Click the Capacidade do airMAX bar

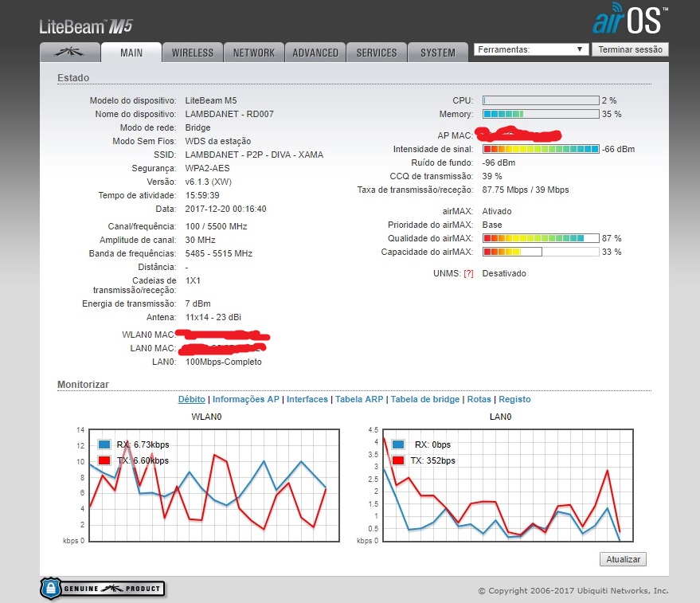pos(541,252)
